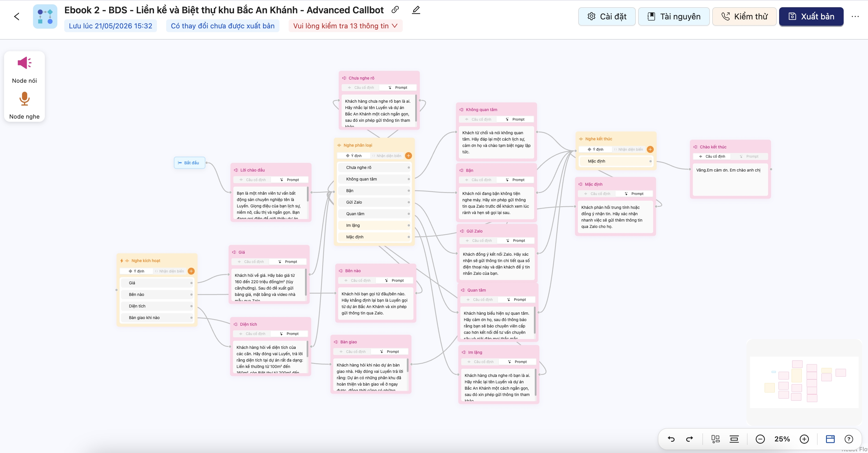Image resolution: width=868 pixels, height=453 pixels.
Task: Redo the last canvas action
Action: tap(689, 439)
